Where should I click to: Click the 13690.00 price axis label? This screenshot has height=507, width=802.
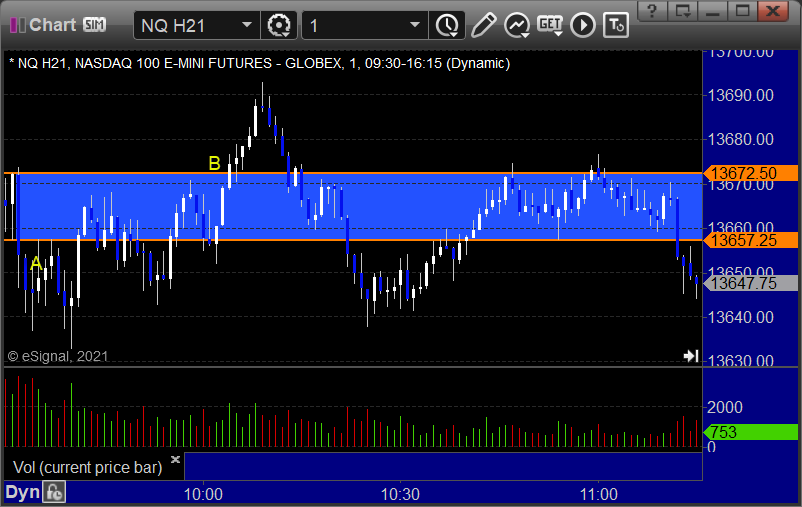click(x=740, y=95)
